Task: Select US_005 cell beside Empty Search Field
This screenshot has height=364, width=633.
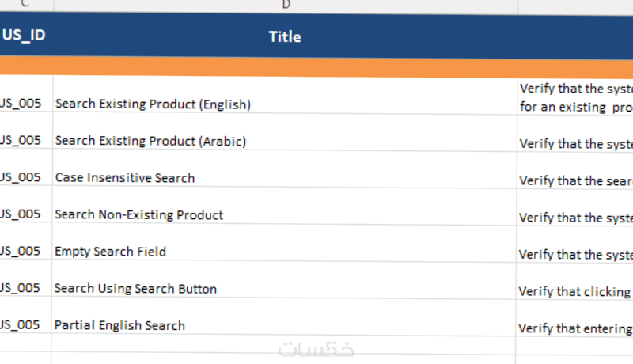Action: (x=25, y=252)
